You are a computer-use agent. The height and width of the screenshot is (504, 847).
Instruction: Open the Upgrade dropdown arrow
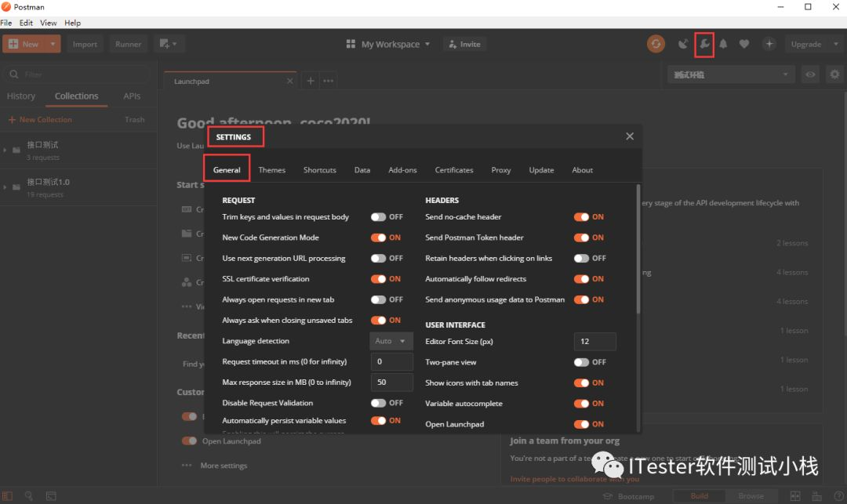[836, 44]
